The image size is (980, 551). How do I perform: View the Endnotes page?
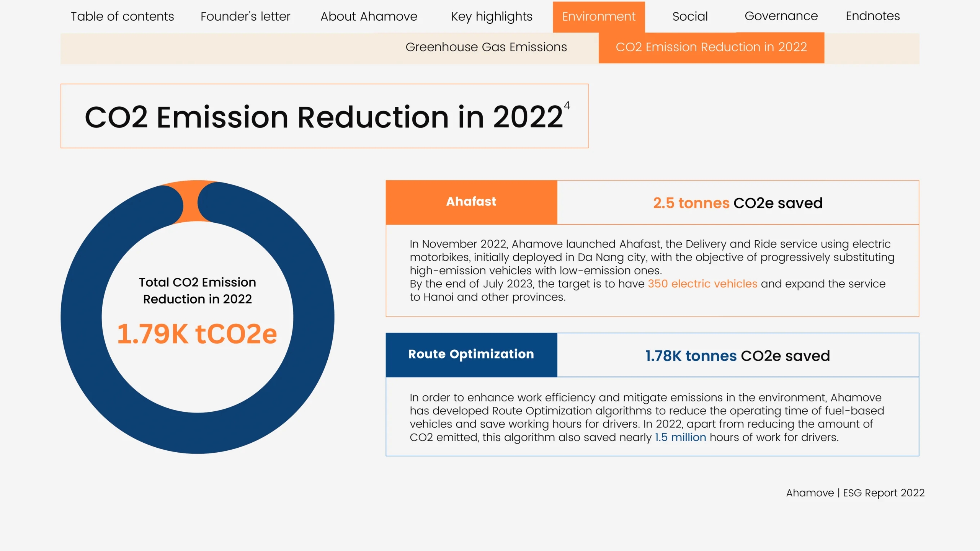pos(872,16)
